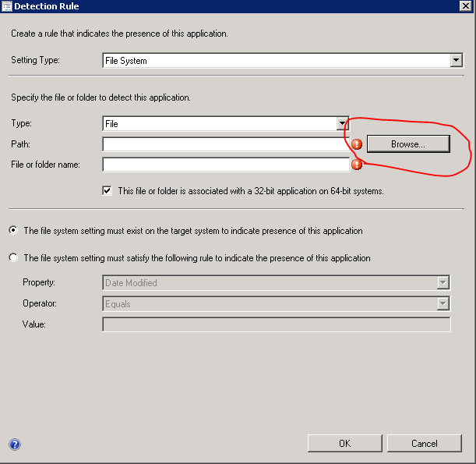
Task: Click the 'Setting Type:' label text
Action: coord(34,60)
